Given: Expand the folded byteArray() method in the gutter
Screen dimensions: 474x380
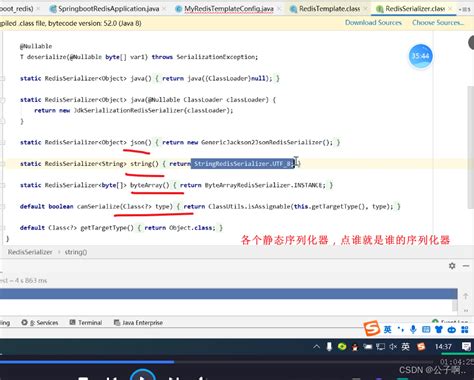Looking at the screenshot, I should (3, 185).
